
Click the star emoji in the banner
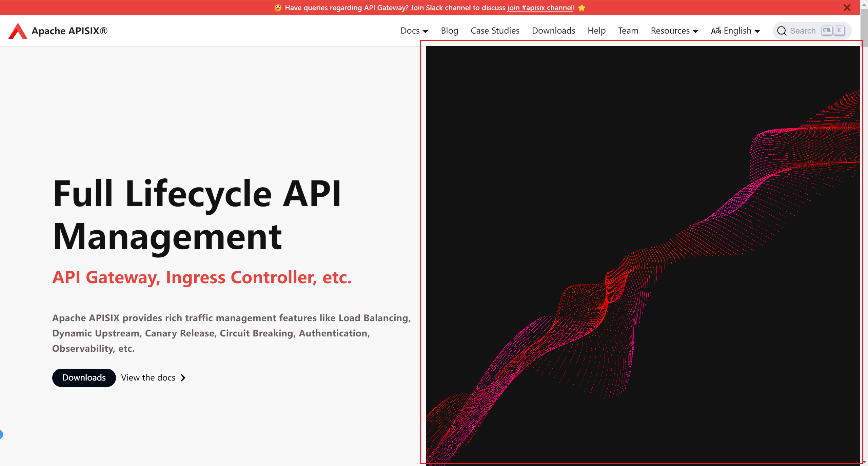click(x=582, y=8)
